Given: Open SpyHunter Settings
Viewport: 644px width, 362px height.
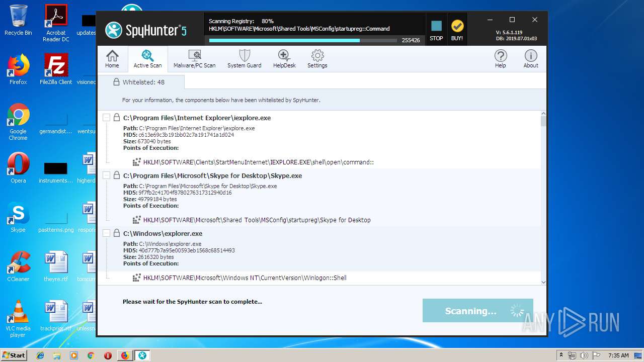Looking at the screenshot, I should tap(317, 59).
